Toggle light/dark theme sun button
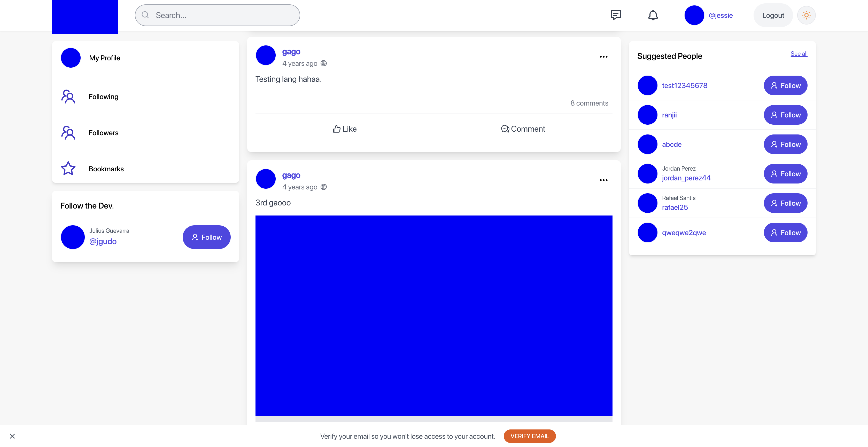Screen dimensions: 868x447 [x=806, y=15]
